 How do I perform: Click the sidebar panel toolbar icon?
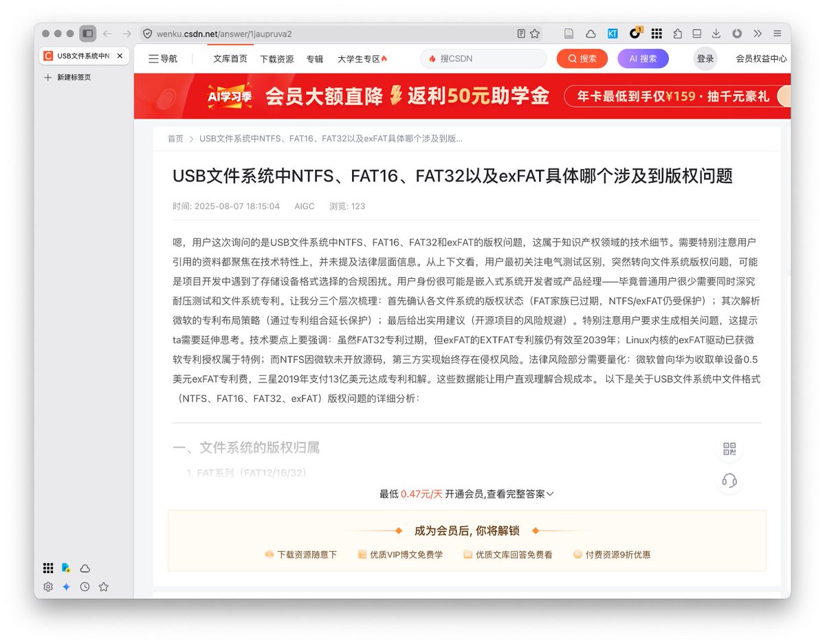697,34
